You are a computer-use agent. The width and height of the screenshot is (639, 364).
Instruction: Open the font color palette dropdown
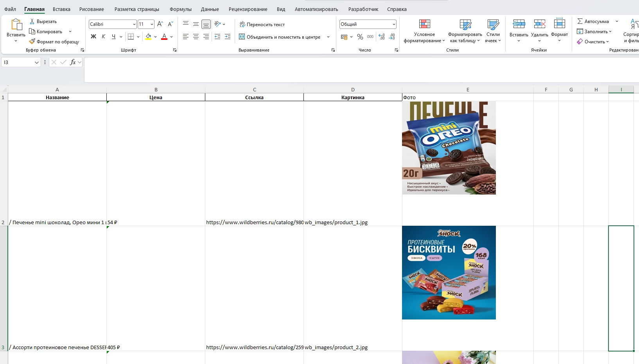171,37
